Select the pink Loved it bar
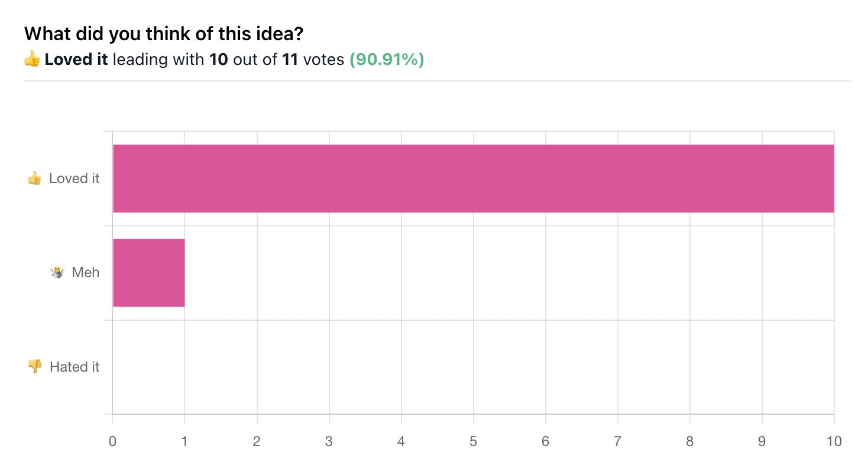 [x=473, y=178]
